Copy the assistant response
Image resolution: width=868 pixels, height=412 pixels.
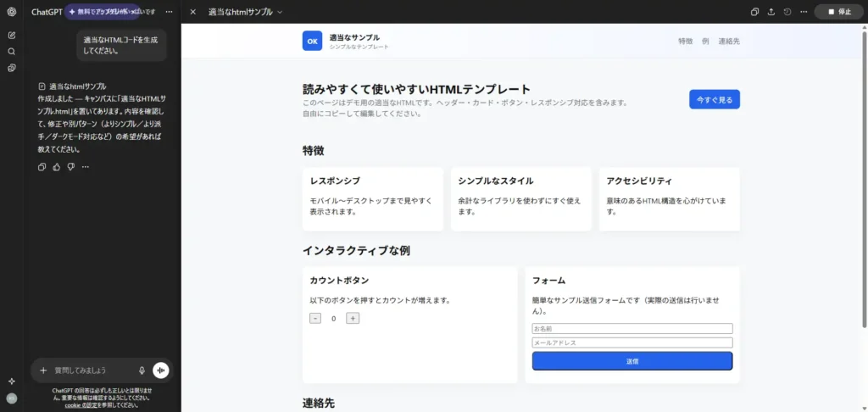point(42,167)
